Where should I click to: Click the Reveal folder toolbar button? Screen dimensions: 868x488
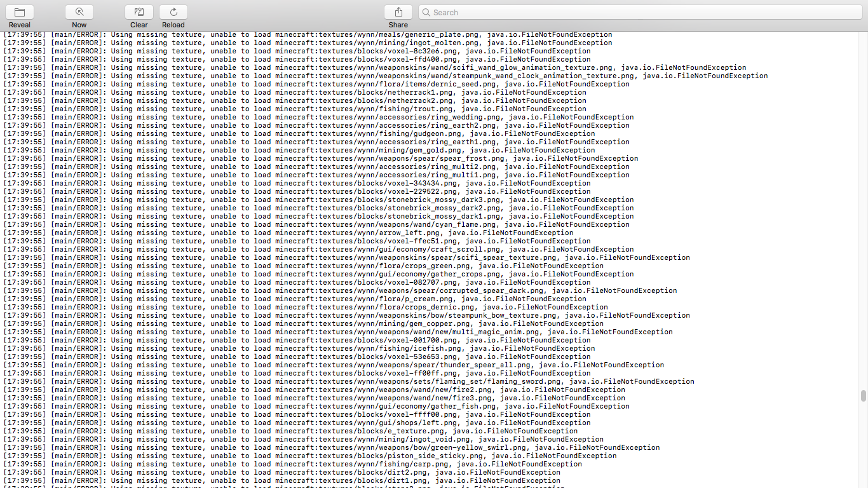(20, 12)
